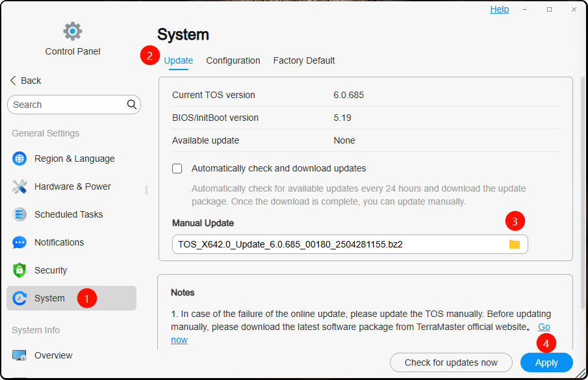Click the search magnifier icon
The width and height of the screenshot is (588, 380).
132,105
